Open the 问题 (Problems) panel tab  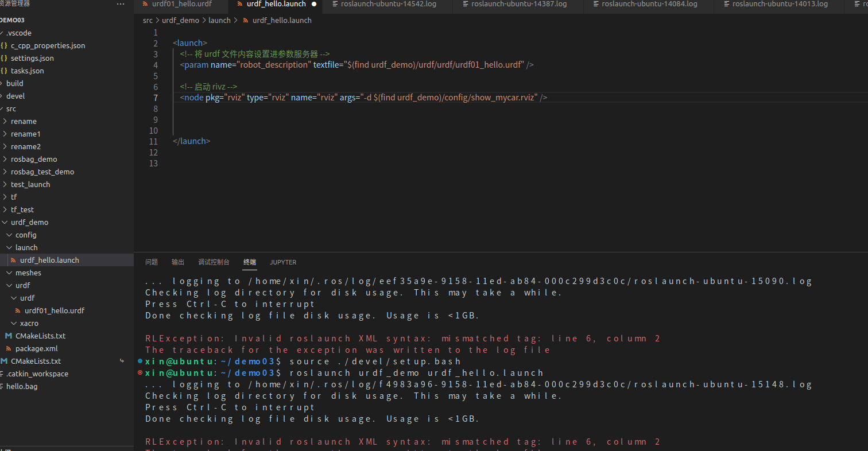click(152, 262)
